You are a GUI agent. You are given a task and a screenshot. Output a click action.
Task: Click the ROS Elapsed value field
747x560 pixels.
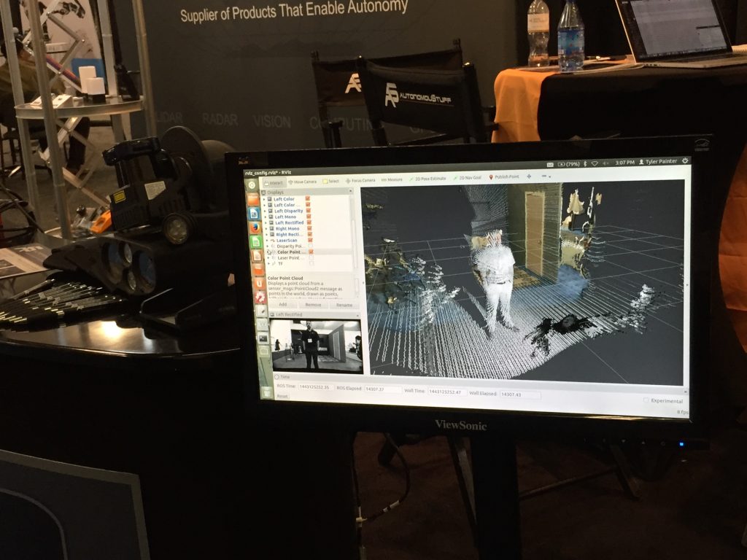click(383, 389)
